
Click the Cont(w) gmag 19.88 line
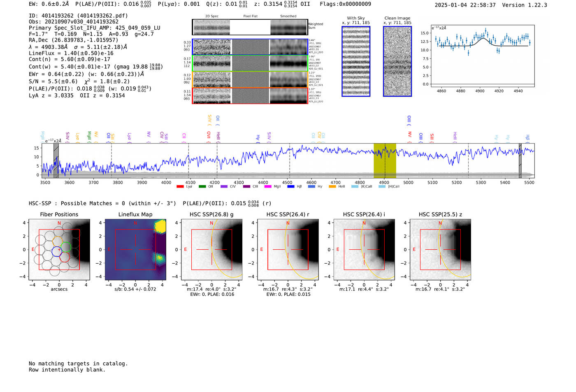tap(96, 67)
